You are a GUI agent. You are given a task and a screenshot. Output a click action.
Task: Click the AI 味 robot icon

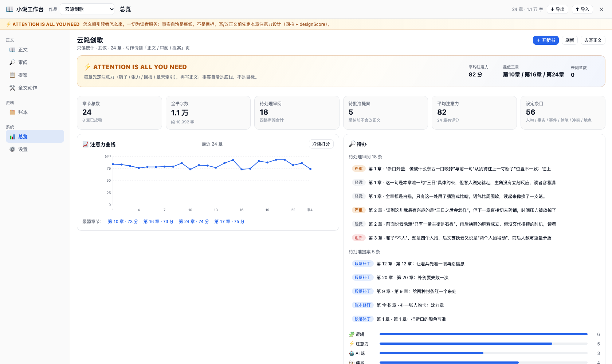coord(352,353)
